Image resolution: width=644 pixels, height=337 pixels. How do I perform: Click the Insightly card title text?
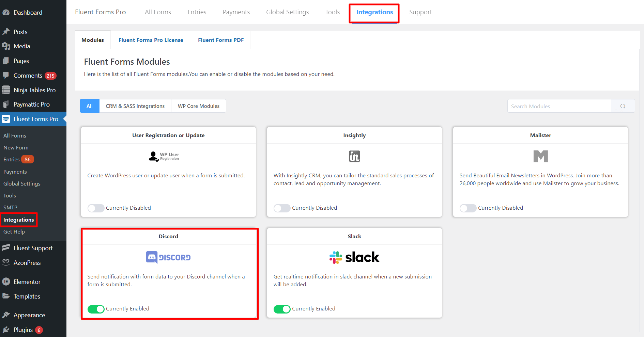(x=354, y=135)
